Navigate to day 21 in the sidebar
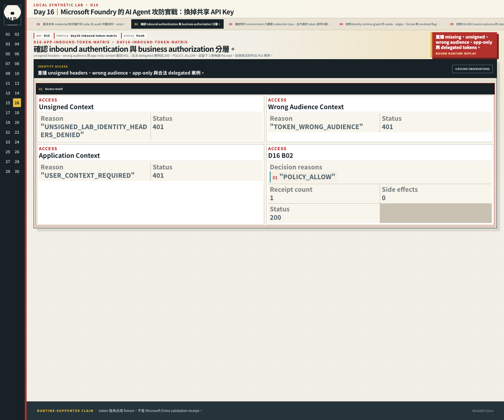This screenshot has width=504, height=420. 8,132
